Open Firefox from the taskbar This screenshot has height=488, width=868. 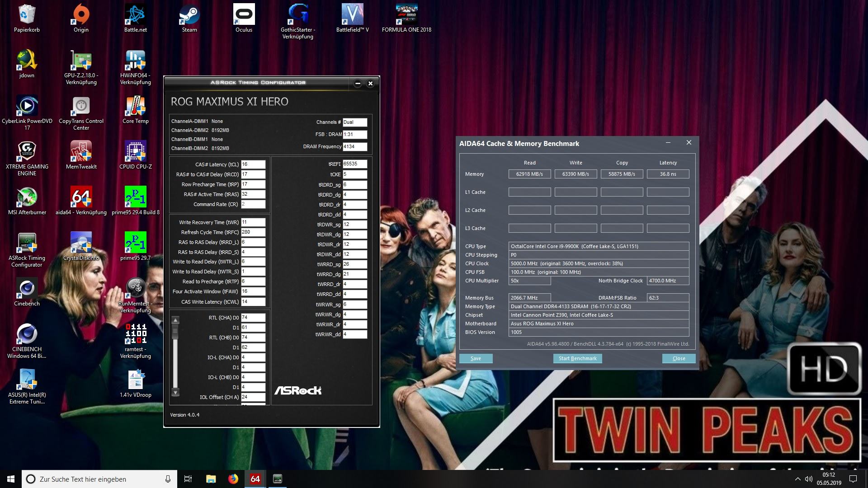click(233, 479)
